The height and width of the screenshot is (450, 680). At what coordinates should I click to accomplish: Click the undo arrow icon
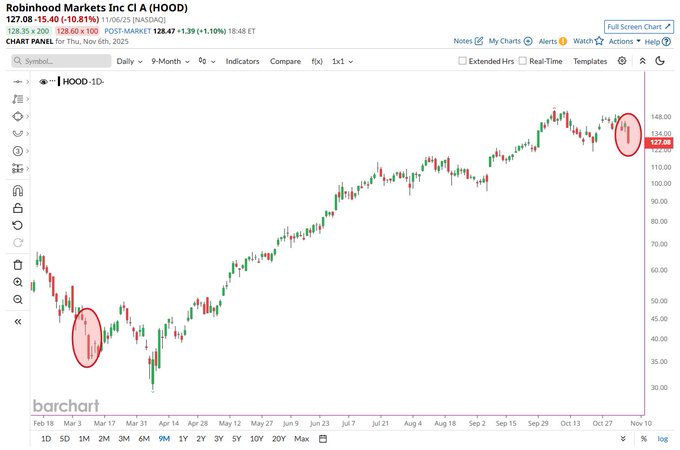(17, 225)
